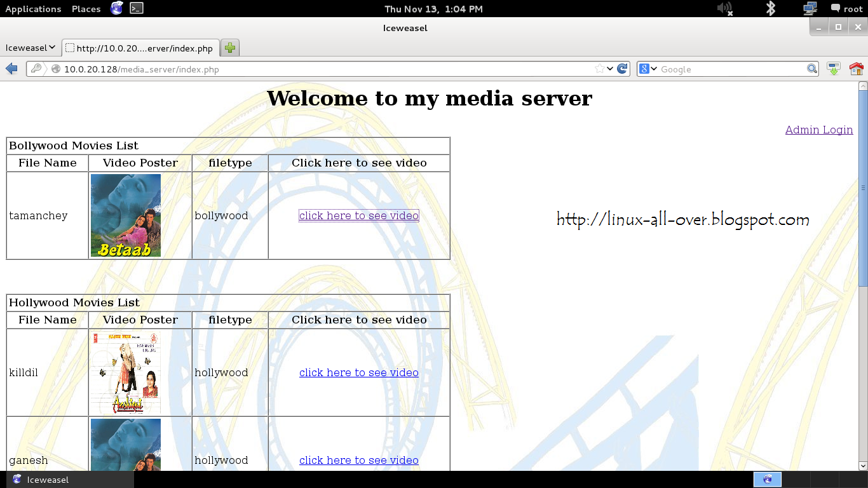Viewport: 868px width, 488px height.
Task: Click the video link for tamanchey
Action: coord(359,215)
